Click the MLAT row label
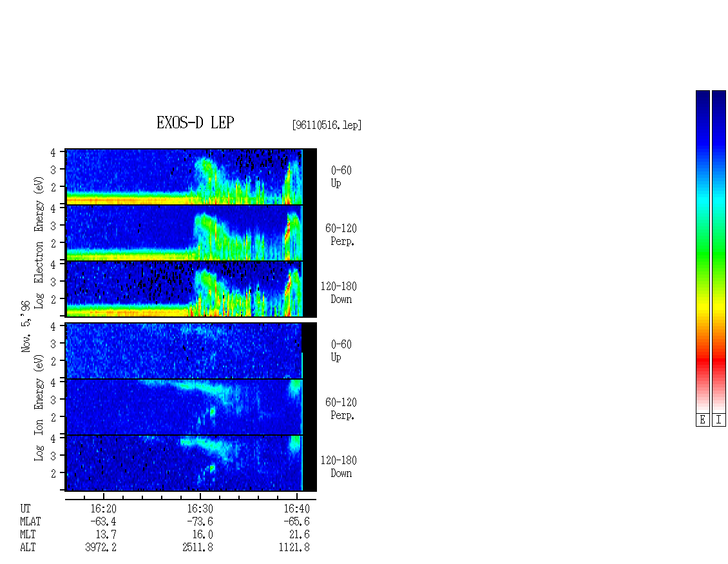This screenshot has width=728, height=564. point(30,521)
